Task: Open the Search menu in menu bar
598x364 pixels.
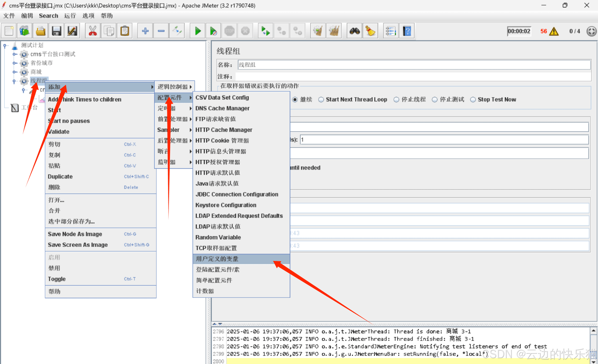Action: (48, 16)
